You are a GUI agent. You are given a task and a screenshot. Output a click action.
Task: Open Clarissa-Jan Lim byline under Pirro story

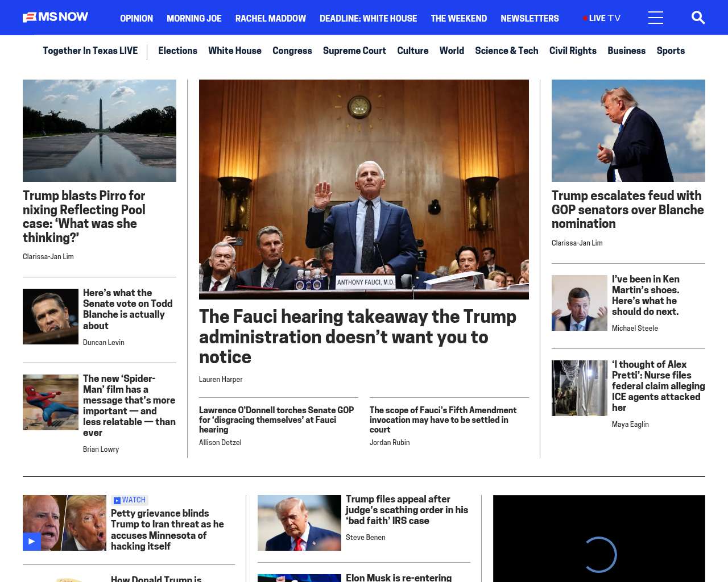[48, 257]
